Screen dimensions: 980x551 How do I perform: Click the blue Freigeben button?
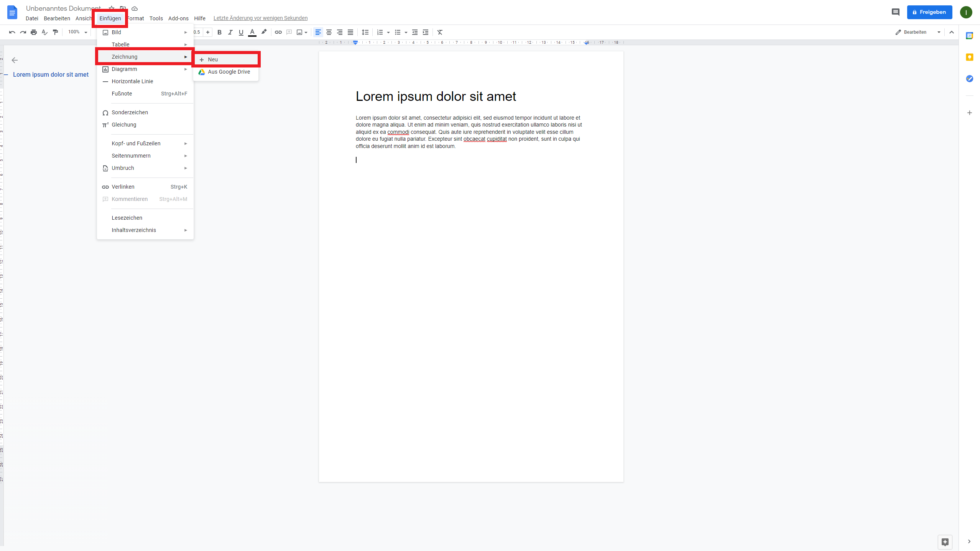click(930, 12)
